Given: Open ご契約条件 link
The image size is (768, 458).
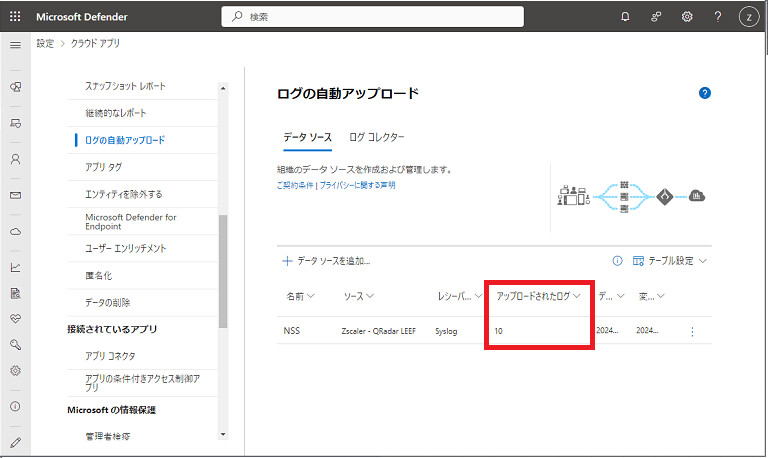Looking at the screenshot, I should point(295,185).
